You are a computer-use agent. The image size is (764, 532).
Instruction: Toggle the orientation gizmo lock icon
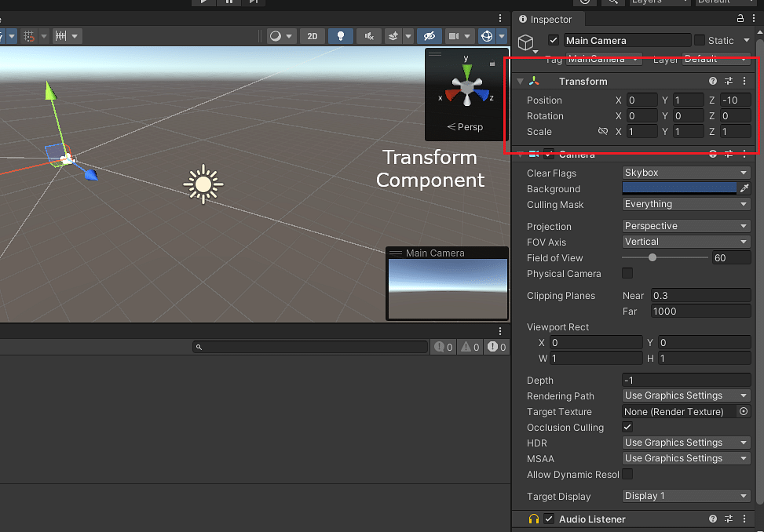tap(492, 63)
